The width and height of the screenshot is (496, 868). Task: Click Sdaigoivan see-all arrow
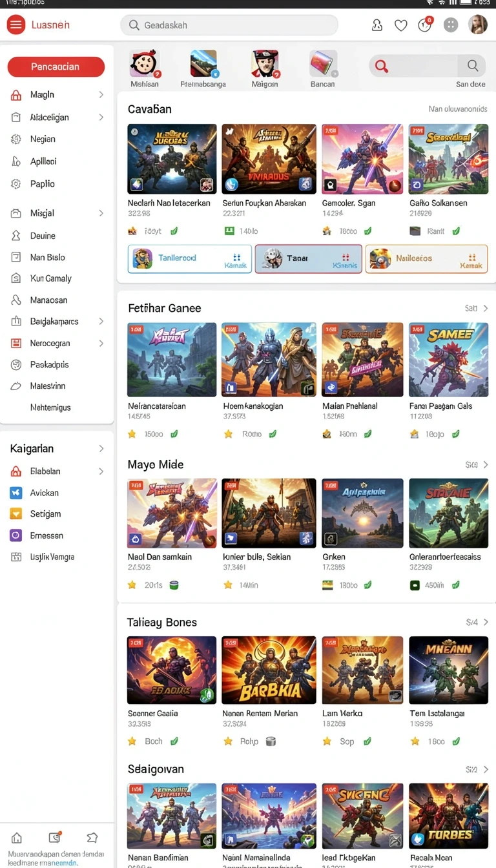coord(485,769)
